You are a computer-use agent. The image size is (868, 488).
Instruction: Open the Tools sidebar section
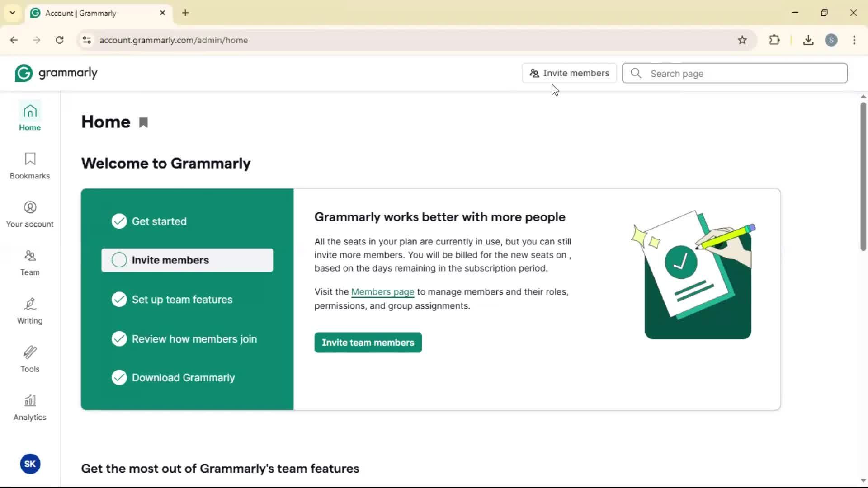[x=30, y=359]
